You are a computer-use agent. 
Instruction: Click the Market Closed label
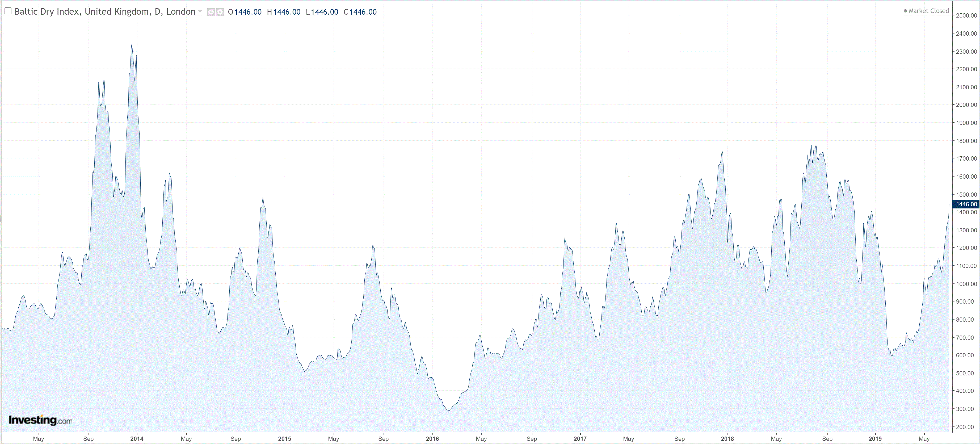click(x=929, y=11)
